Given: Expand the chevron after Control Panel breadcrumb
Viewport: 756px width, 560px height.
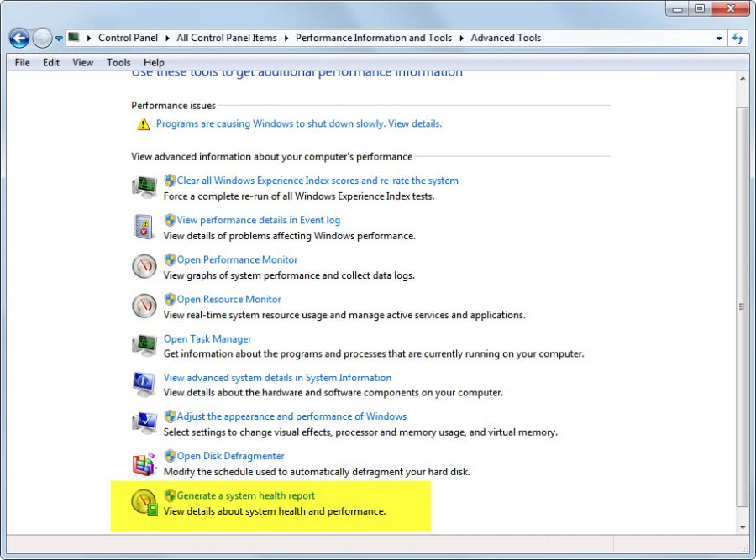Looking at the screenshot, I should coord(165,38).
